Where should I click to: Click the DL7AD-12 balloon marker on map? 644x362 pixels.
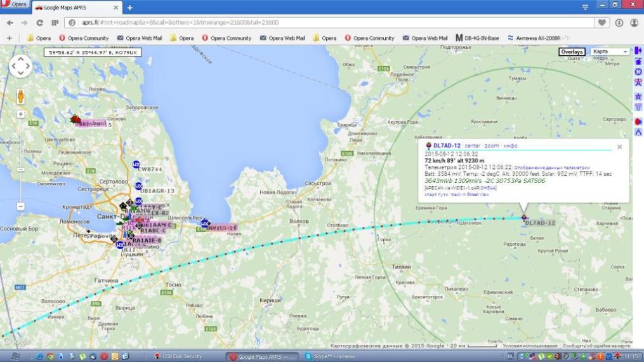click(524, 218)
